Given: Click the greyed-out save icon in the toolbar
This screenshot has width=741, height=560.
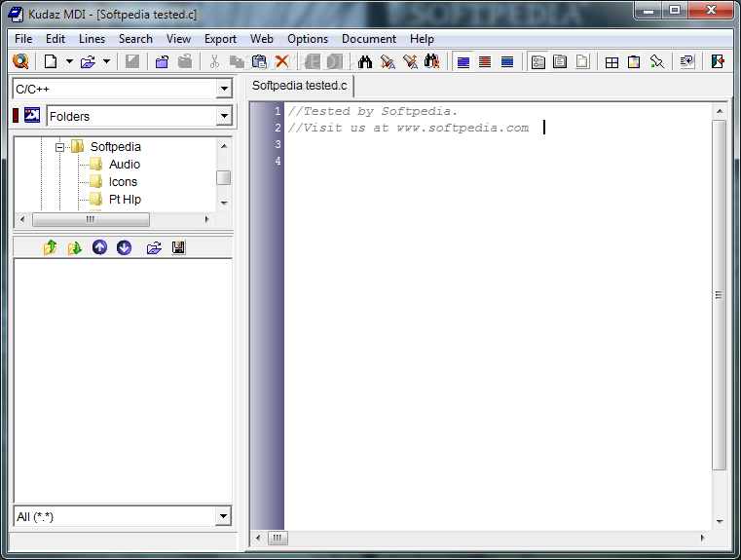Looking at the screenshot, I should click(132, 61).
